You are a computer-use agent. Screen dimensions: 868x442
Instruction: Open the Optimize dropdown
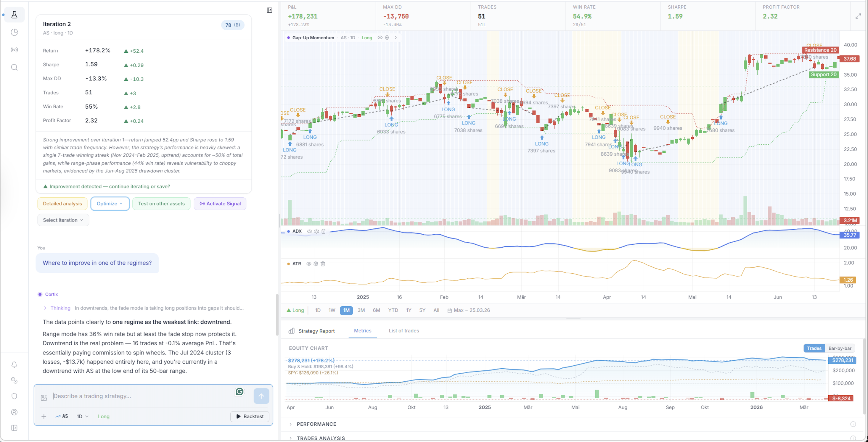pyautogui.click(x=110, y=204)
